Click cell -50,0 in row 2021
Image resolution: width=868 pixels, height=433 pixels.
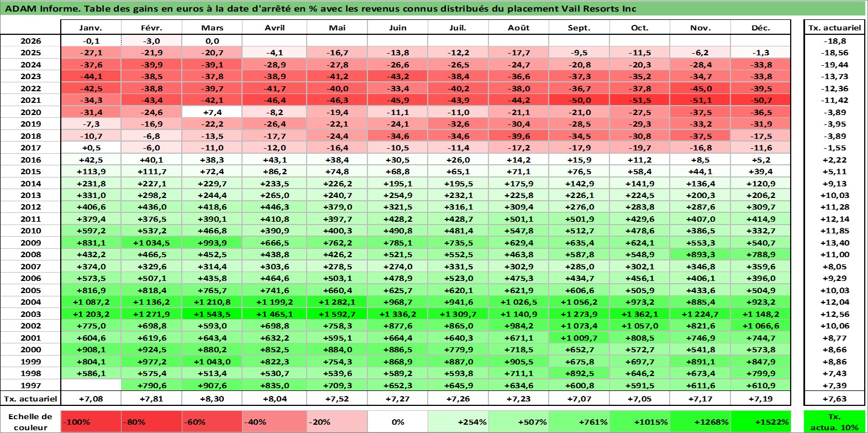pyautogui.click(x=579, y=100)
